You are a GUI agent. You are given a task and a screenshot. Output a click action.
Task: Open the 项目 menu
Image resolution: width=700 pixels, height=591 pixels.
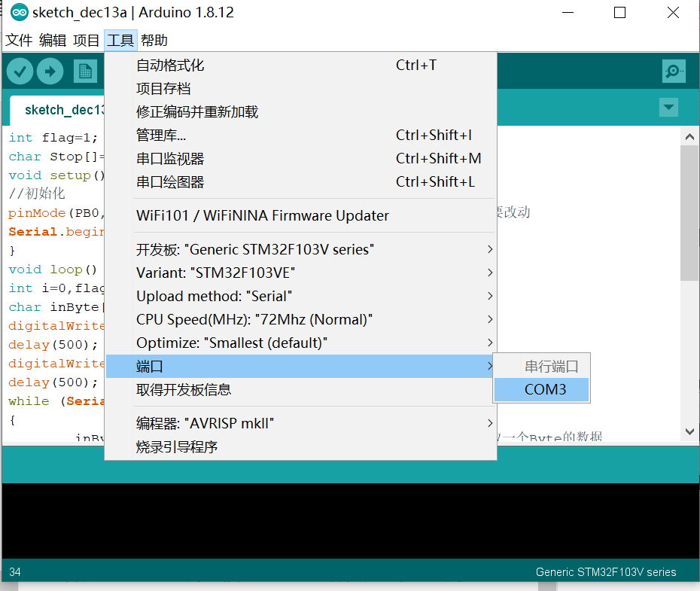[86, 40]
